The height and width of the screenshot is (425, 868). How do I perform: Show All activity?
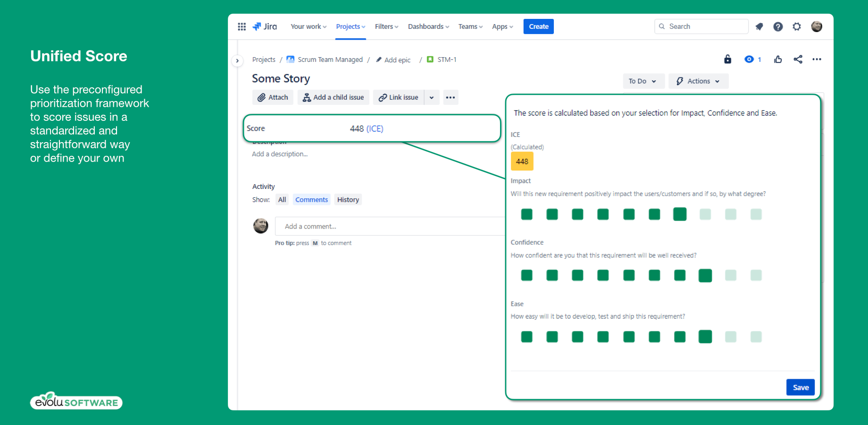pos(282,200)
